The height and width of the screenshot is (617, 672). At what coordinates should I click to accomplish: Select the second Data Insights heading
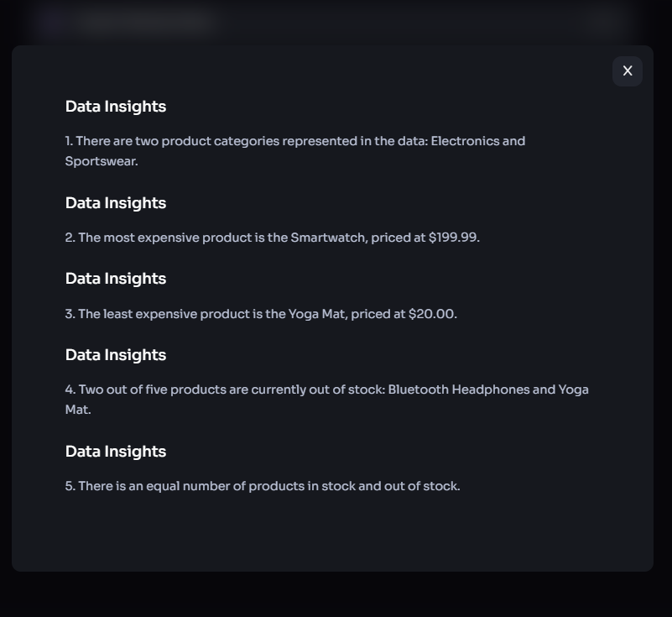[116, 203]
